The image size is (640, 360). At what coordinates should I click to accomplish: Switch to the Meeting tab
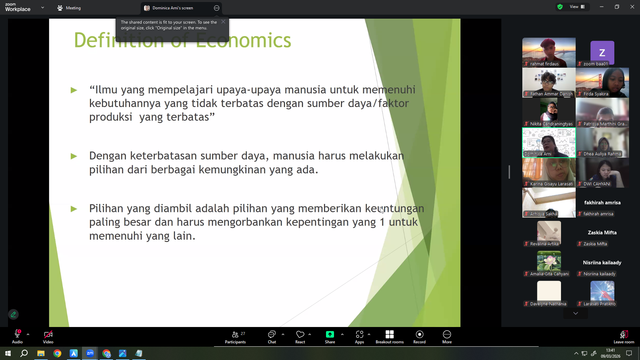69,8
